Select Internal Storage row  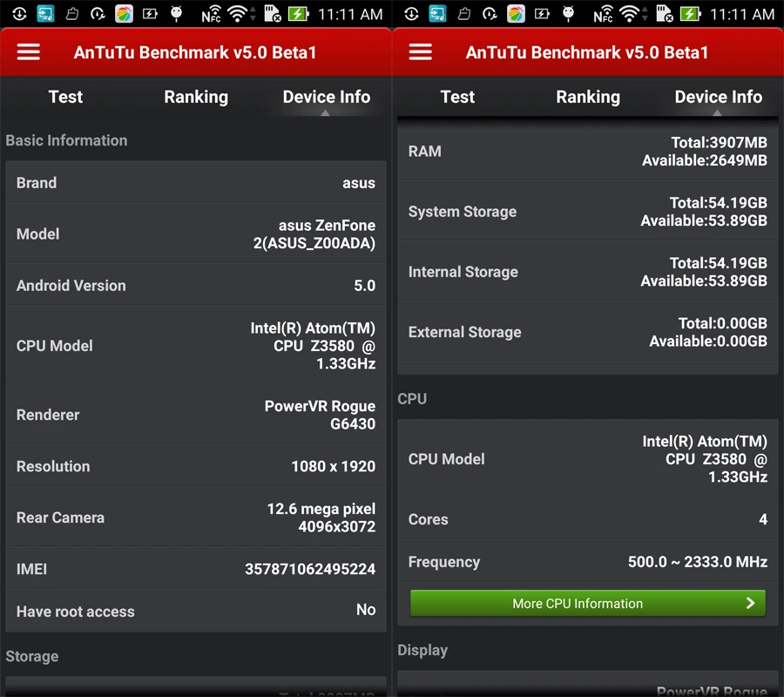(x=588, y=272)
